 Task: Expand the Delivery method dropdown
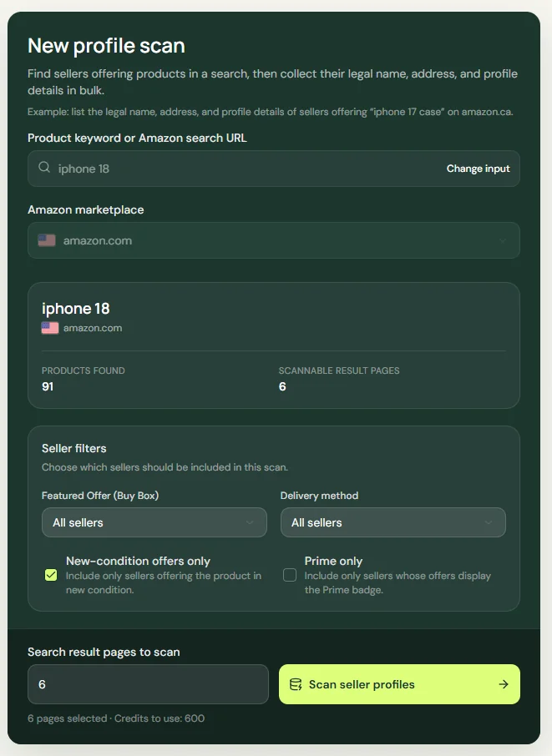click(393, 522)
